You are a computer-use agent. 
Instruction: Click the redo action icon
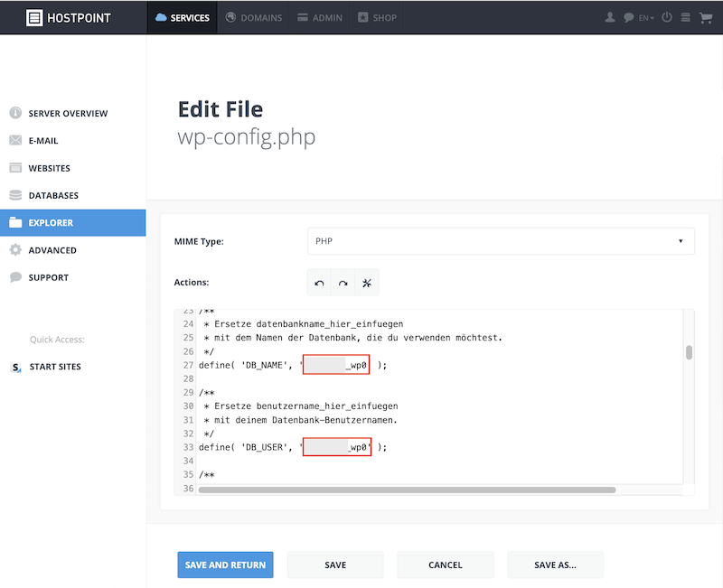click(343, 283)
